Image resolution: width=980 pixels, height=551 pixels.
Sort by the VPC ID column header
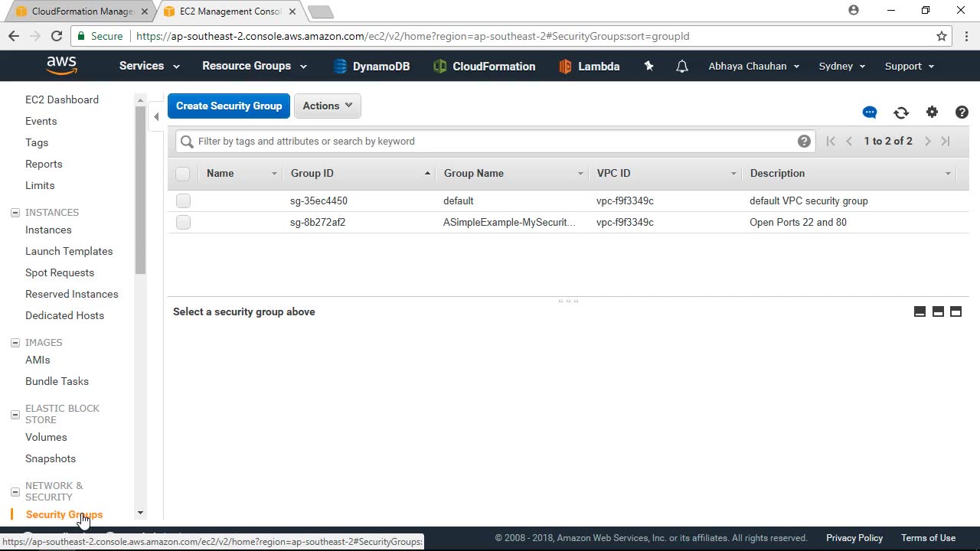pos(665,174)
